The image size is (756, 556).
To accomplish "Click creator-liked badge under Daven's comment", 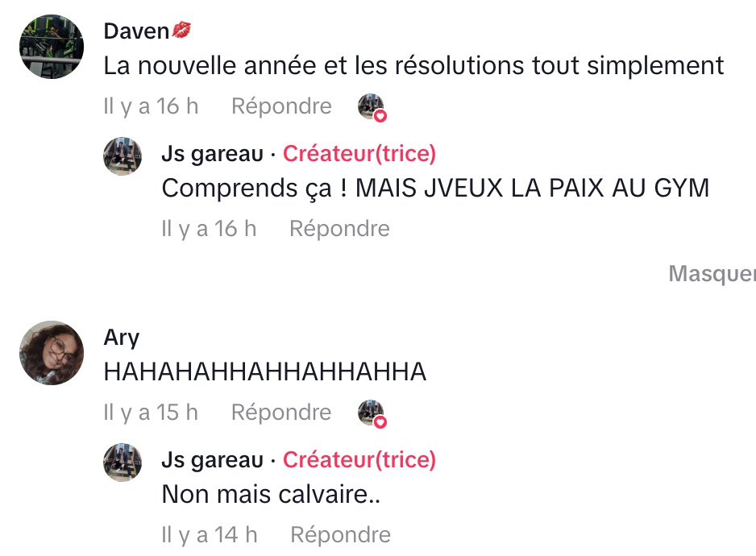I will (372, 107).
